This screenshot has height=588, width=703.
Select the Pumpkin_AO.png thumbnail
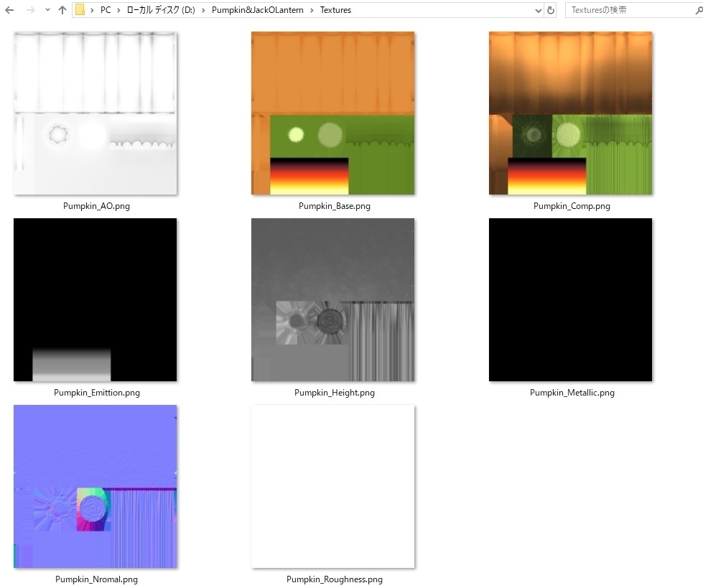click(x=95, y=113)
